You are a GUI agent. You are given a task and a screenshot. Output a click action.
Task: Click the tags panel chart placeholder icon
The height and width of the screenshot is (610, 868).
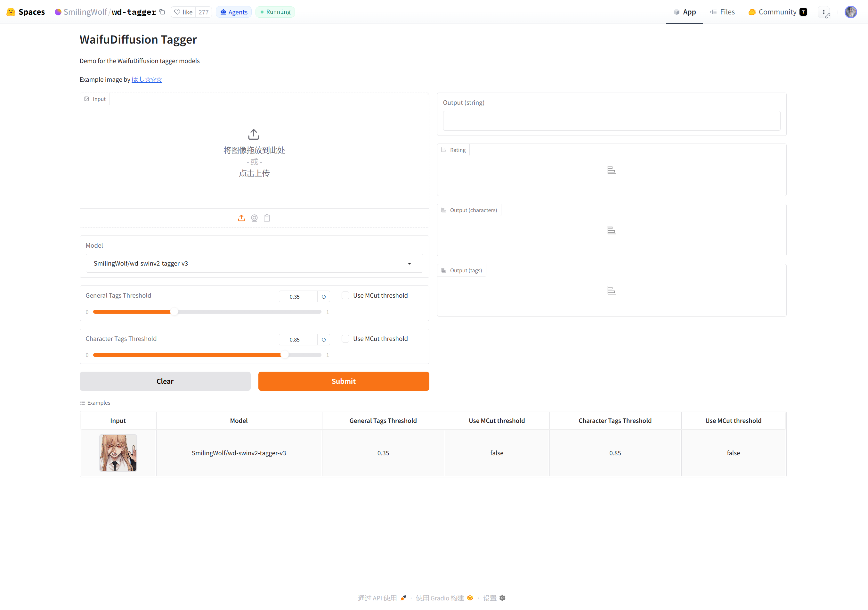pyautogui.click(x=612, y=291)
